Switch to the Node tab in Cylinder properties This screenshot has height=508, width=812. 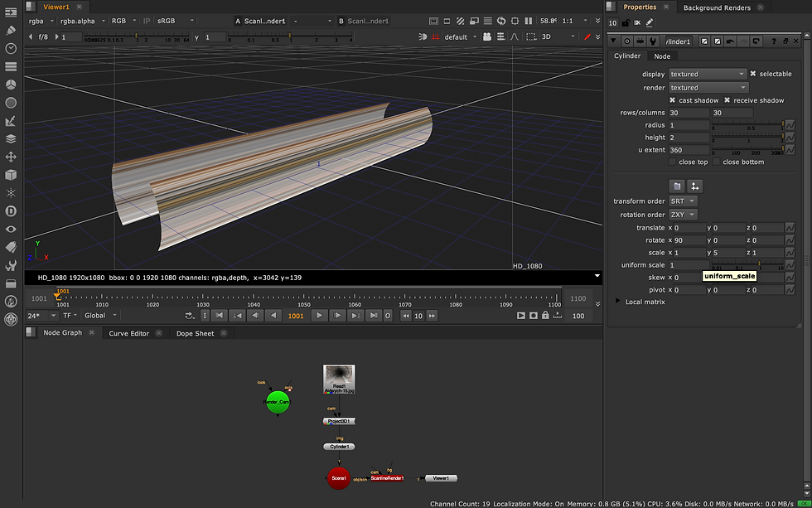662,56
